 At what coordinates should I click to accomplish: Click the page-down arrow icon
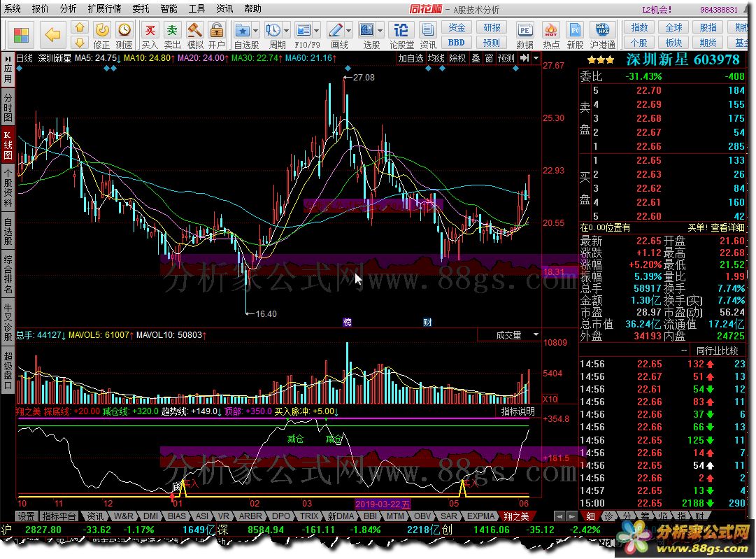coord(80,43)
